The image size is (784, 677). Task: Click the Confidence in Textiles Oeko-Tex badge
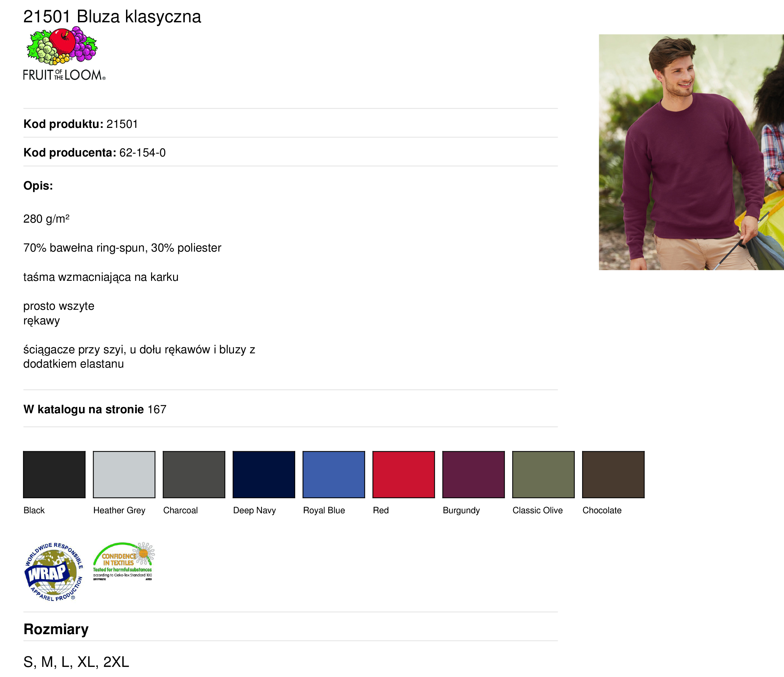click(123, 562)
